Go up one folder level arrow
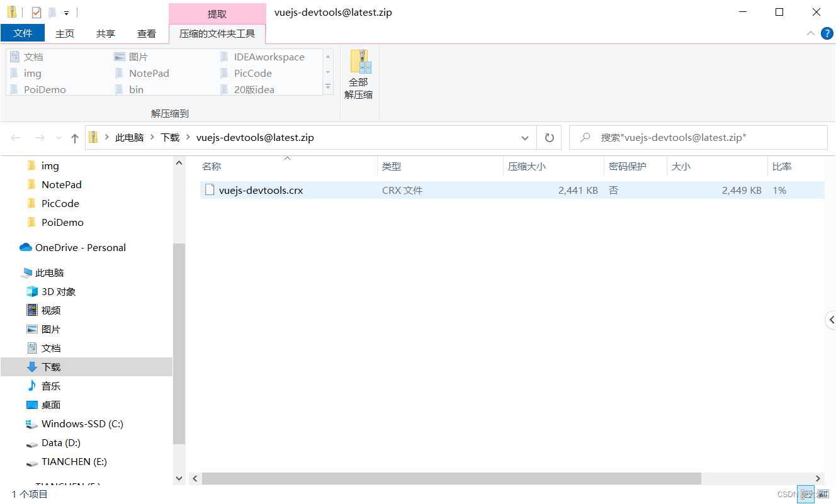The image size is (836, 504). coord(75,138)
